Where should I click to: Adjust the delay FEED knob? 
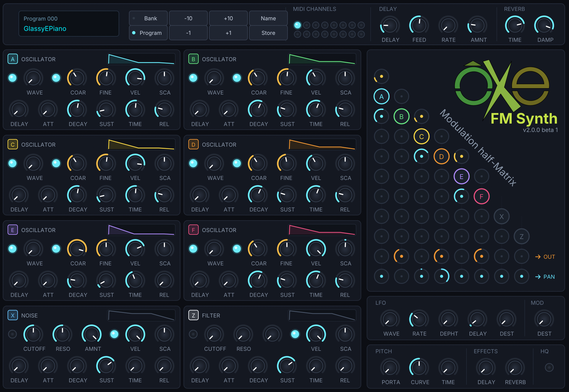tap(419, 25)
